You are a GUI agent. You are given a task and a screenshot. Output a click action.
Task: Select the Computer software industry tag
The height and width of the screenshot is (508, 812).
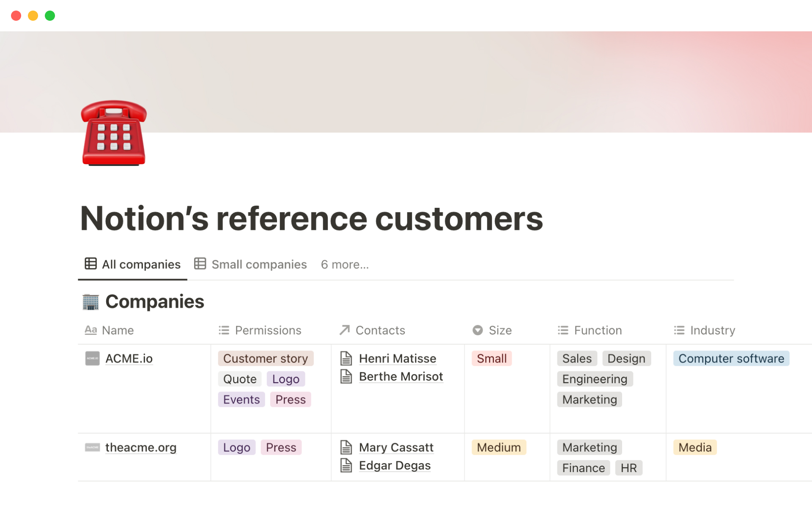(731, 358)
